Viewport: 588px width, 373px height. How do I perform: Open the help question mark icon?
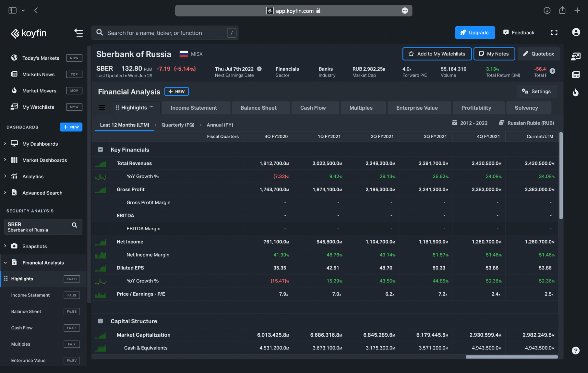[x=575, y=350]
